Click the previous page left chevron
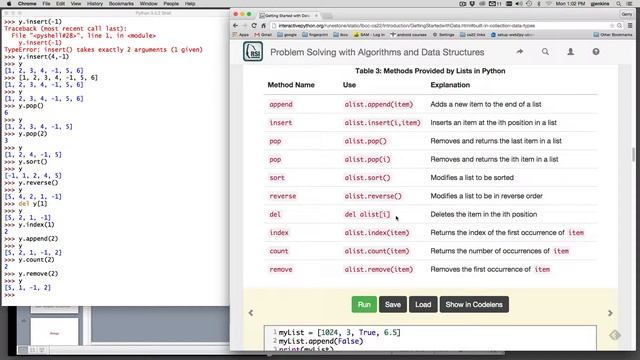640x360 pixels. (x=251, y=313)
